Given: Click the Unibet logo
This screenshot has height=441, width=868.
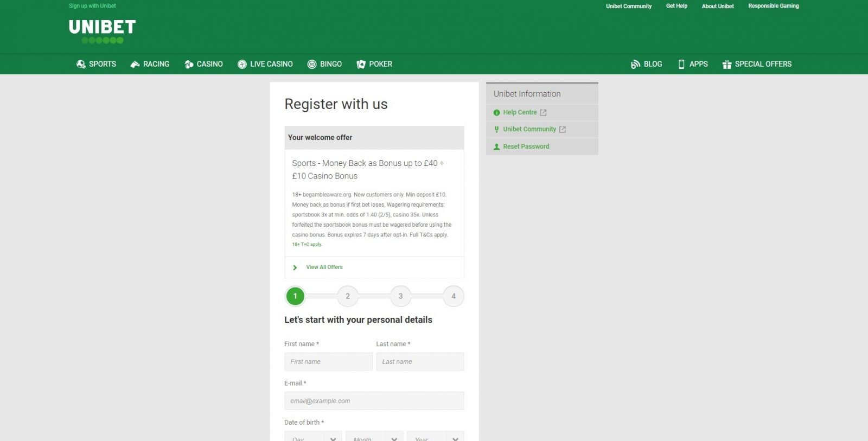Looking at the screenshot, I should (x=102, y=31).
